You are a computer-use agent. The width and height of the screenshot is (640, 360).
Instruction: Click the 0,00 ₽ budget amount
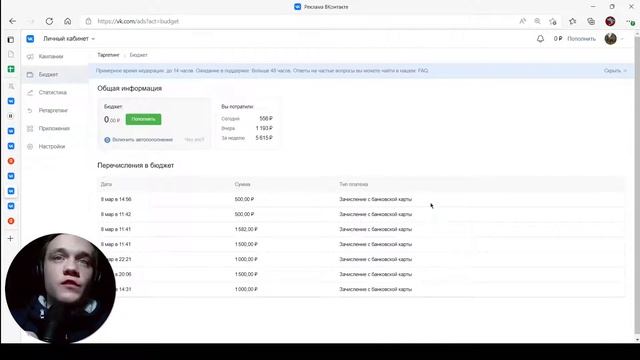(x=112, y=120)
